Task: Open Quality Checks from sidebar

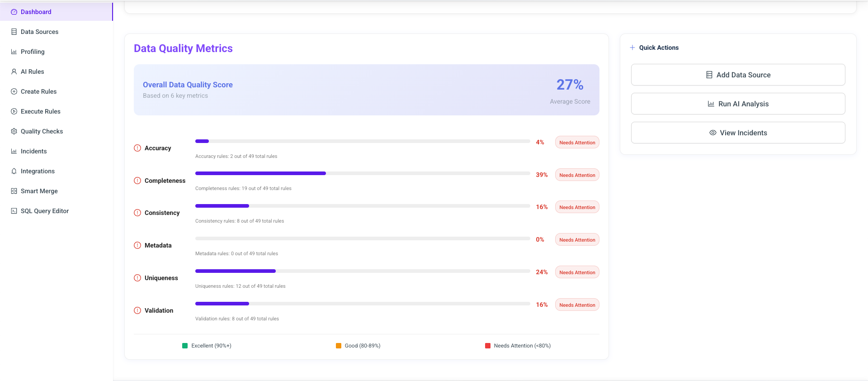Action: tap(56, 131)
